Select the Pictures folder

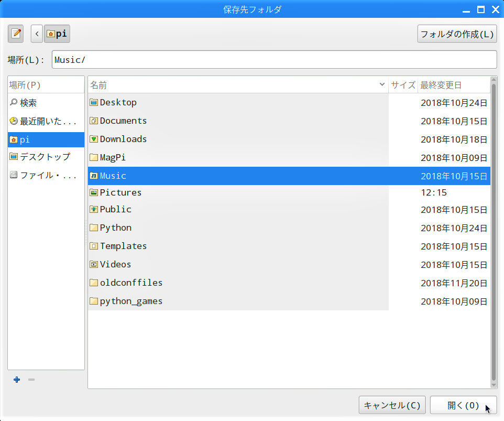[x=120, y=192]
